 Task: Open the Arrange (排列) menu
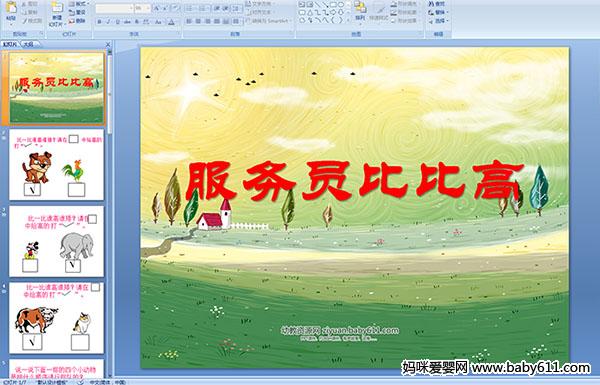point(360,11)
